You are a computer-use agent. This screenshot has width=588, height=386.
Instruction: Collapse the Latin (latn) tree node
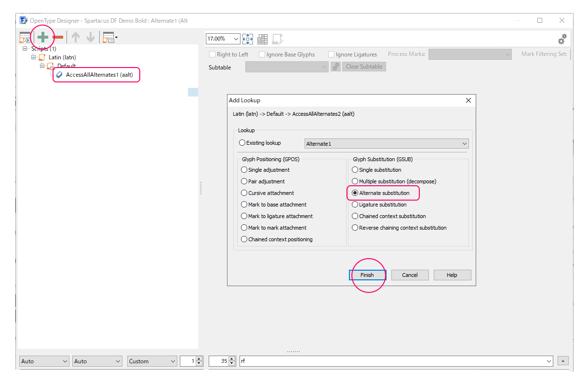pos(34,57)
